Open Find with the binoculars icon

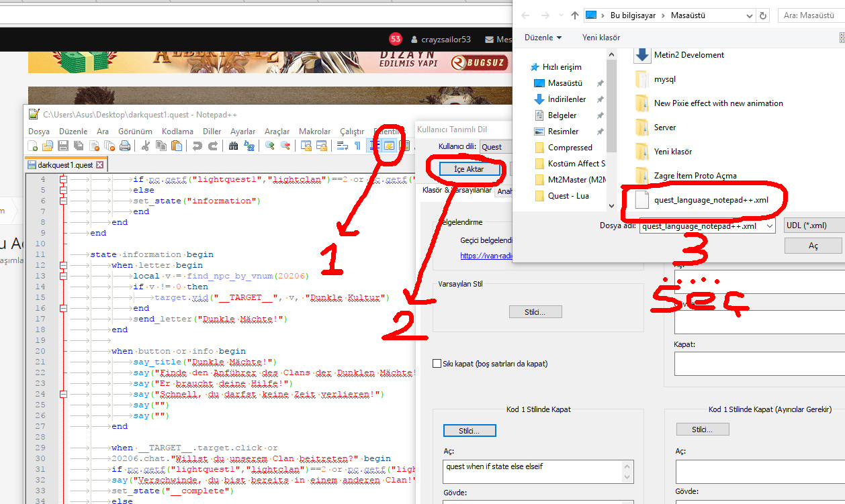pos(233,146)
